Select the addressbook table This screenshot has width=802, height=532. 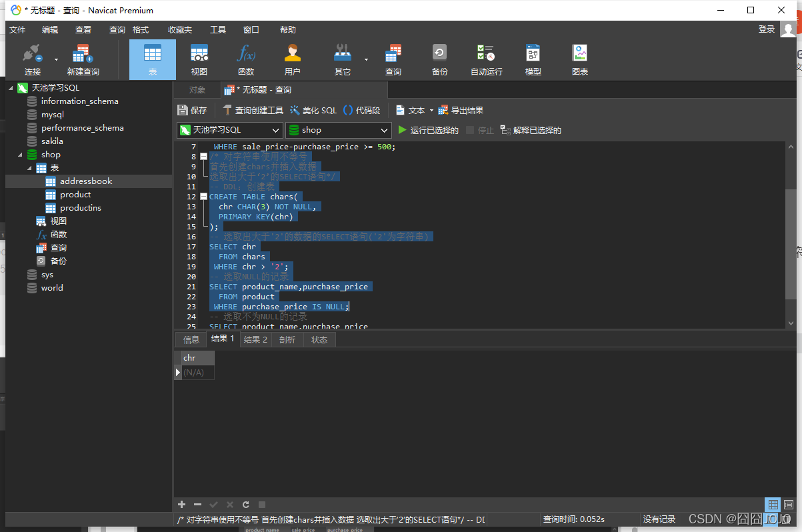click(86, 181)
